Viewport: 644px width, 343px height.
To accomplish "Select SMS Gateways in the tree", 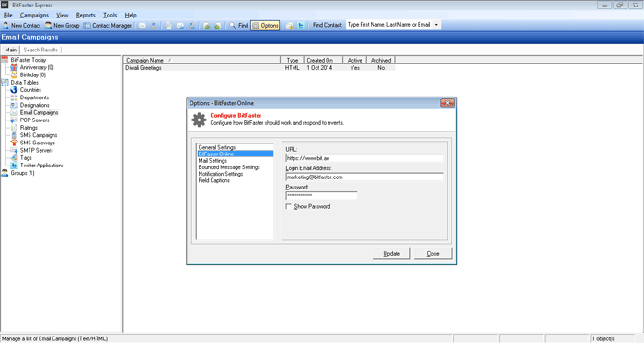I will (x=38, y=143).
